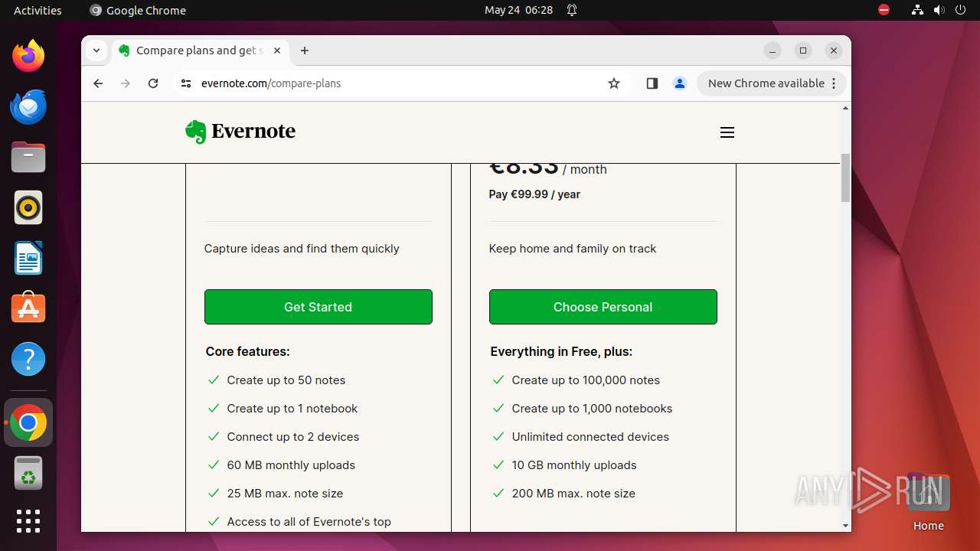
Task: Go back to previous page
Action: pos(98,83)
